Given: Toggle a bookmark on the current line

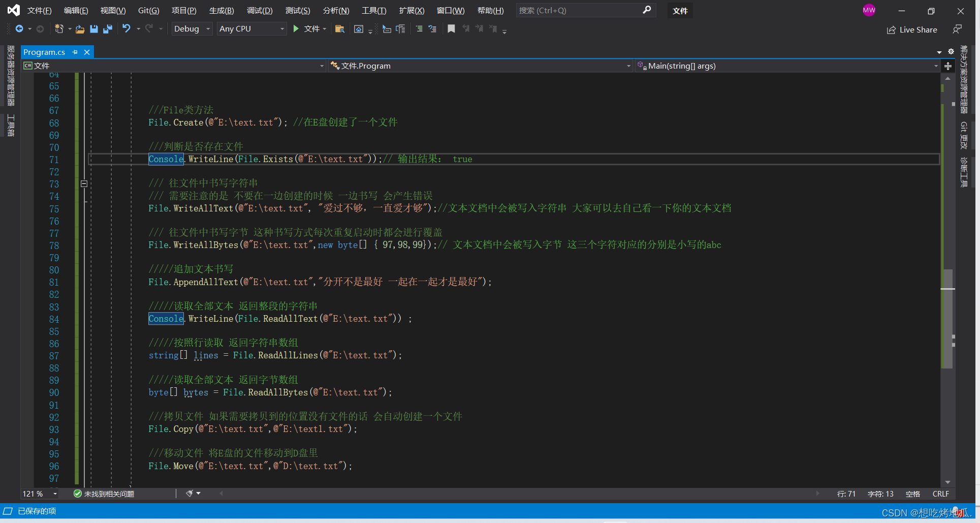Looking at the screenshot, I should click(x=451, y=29).
